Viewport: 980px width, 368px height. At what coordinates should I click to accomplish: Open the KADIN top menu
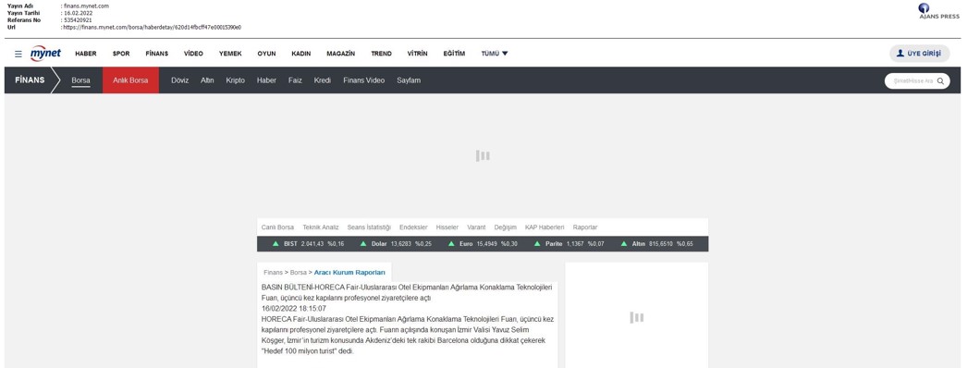coord(301,54)
